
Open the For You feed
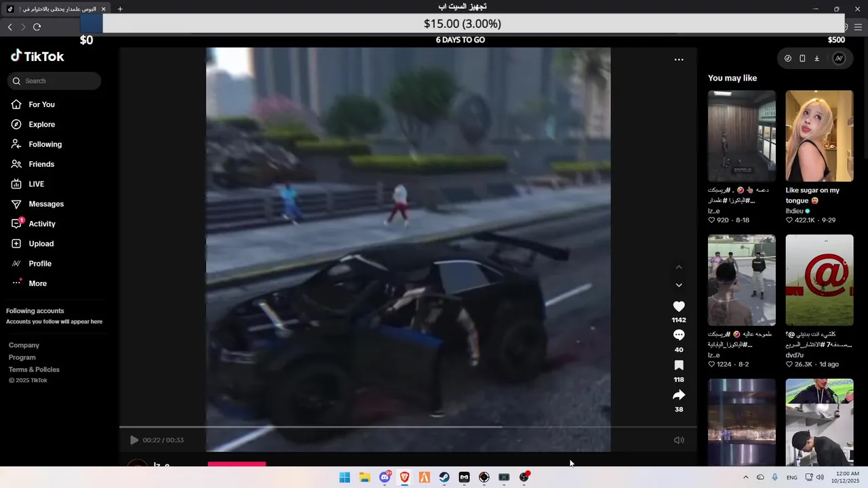[x=41, y=104]
